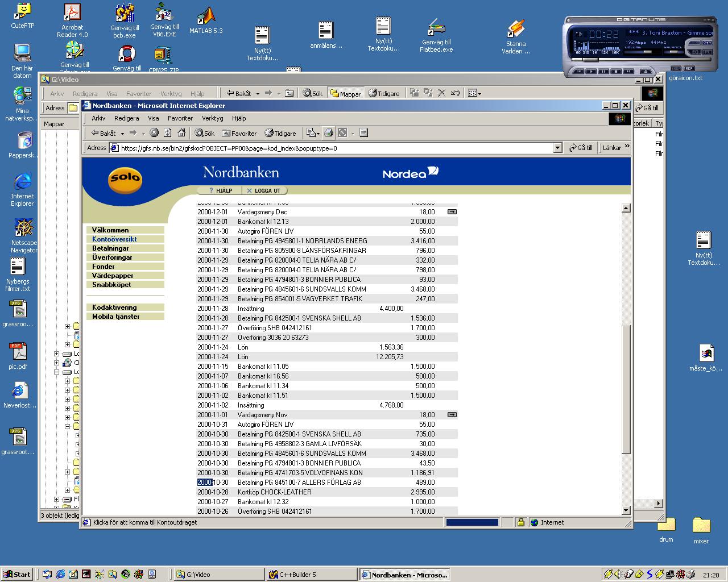Open the Bakåt history dropdown arrow in browser
Screen dimensions: 728x582
(x=122, y=134)
